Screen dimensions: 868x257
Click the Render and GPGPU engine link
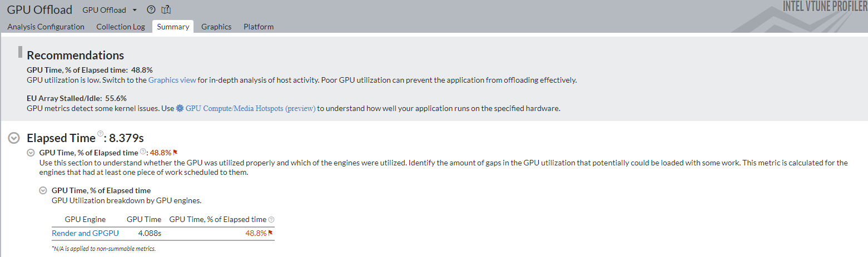[85, 233]
